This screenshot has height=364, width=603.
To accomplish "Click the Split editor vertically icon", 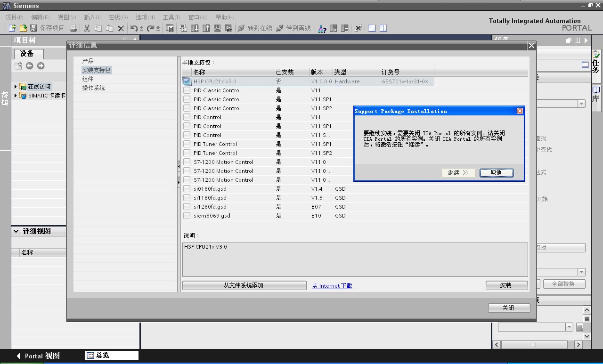I will coord(383,28).
